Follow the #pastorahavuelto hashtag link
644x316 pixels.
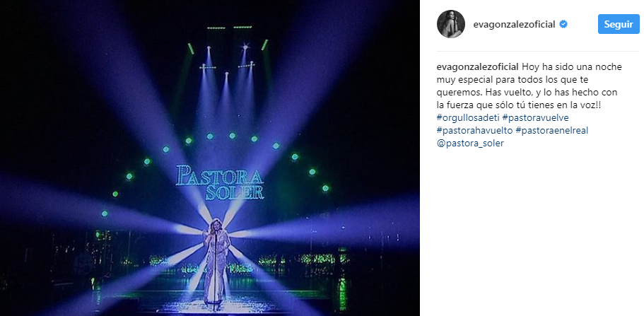click(x=475, y=131)
